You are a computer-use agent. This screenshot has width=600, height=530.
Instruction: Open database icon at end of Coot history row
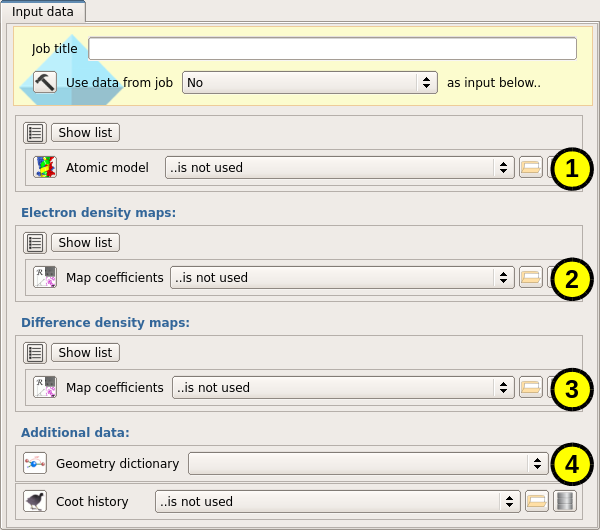(565, 502)
